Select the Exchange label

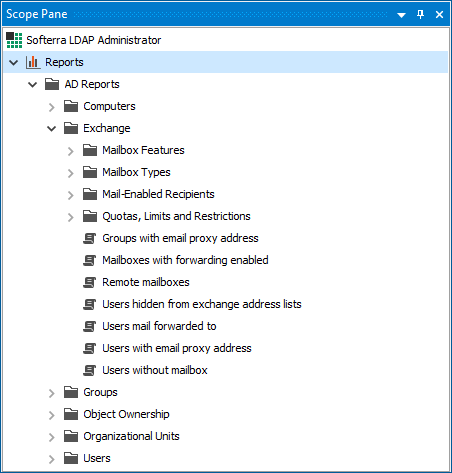[x=107, y=128]
